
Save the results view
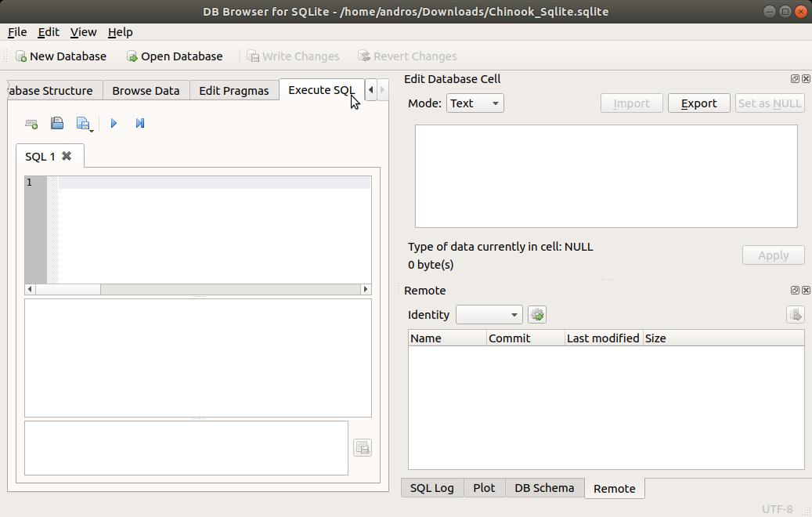[x=363, y=447]
